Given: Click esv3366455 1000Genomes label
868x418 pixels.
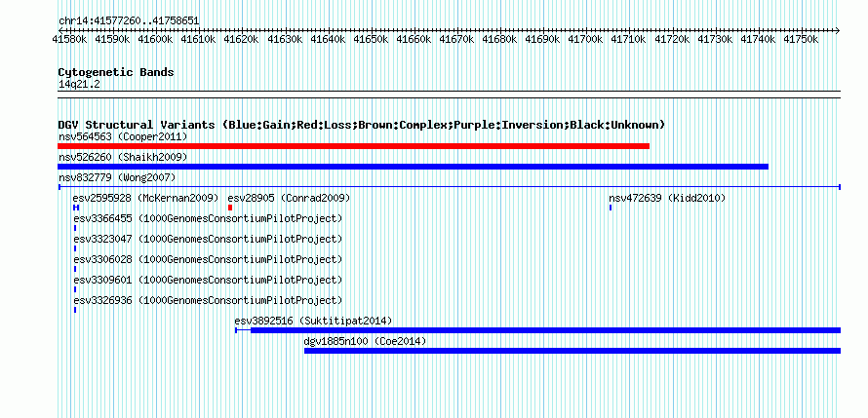Looking at the screenshot, I should [x=208, y=218].
